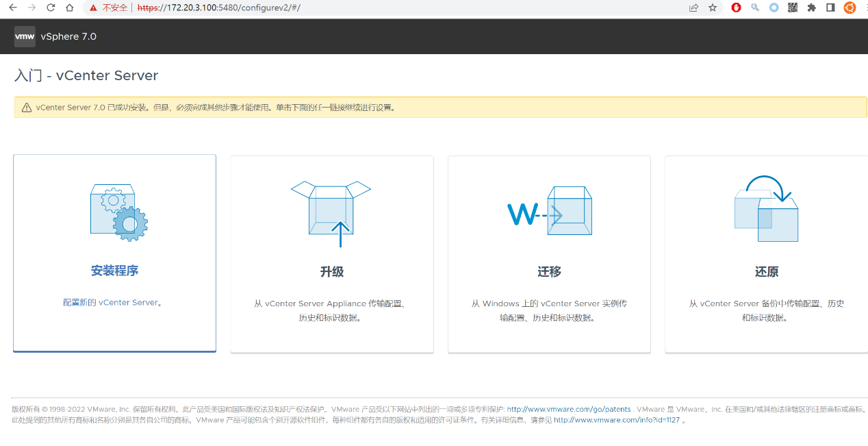This screenshot has height=446, width=868.
Task: Open the extensions puzzle piece menu
Action: [x=812, y=8]
